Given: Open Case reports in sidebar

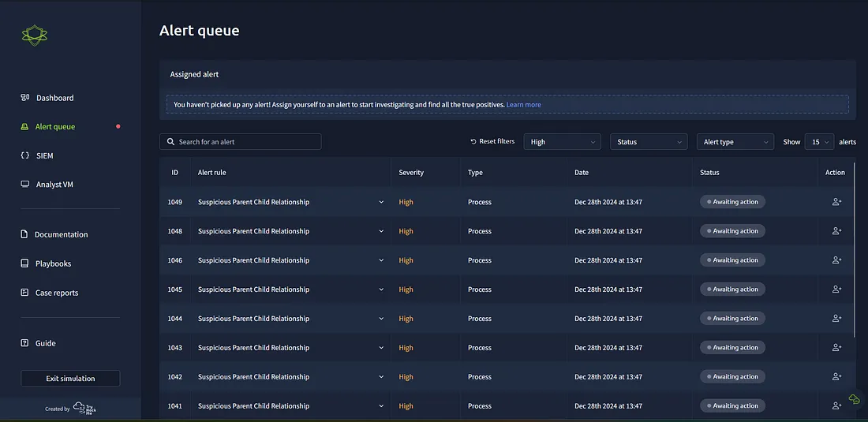Looking at the screenshot, I should tap(57, 293).
